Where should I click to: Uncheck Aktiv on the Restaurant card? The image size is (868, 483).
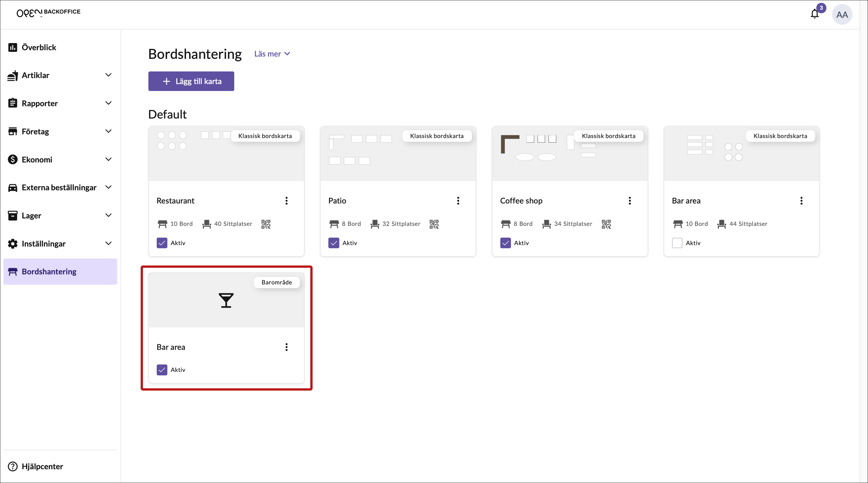point(162,243)
